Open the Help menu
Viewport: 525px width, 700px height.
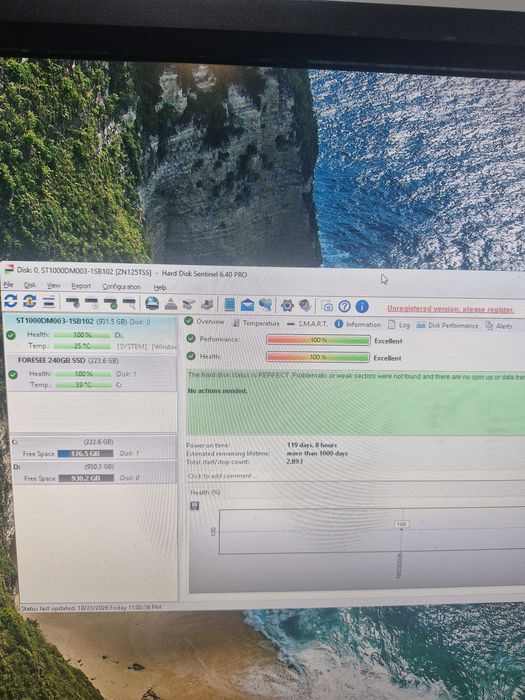coord(160,288)
